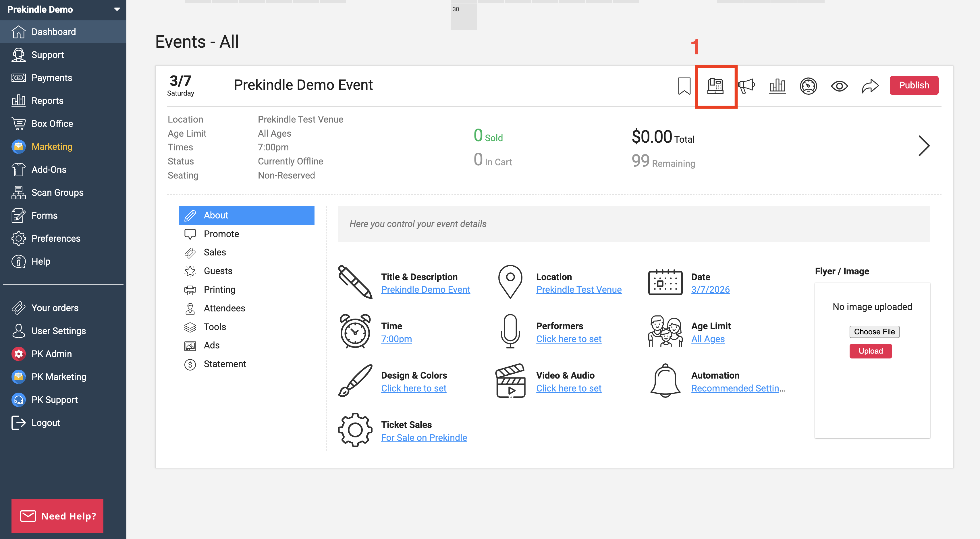Open Box Office in the sidebar
This screenshot has width=980, height=539.
[x=52, y=123]
